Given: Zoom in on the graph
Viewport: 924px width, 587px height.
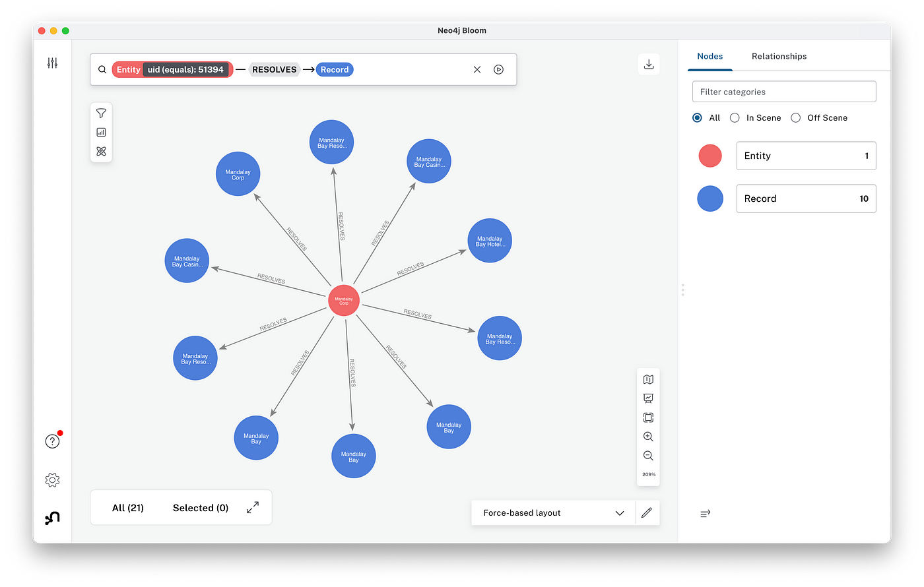Looking at the screenshot, I should tap(648, 437).
